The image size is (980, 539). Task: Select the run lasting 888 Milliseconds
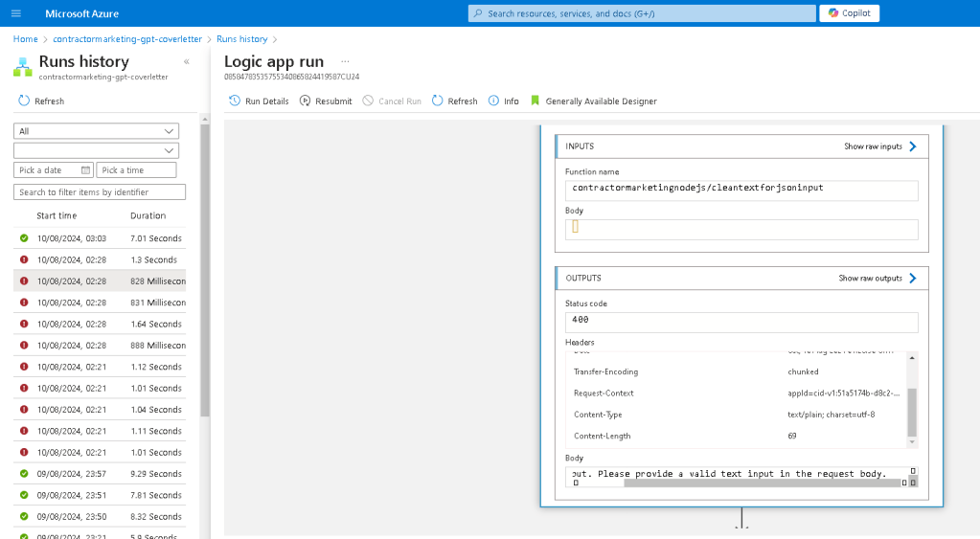(x=100, y=345)
